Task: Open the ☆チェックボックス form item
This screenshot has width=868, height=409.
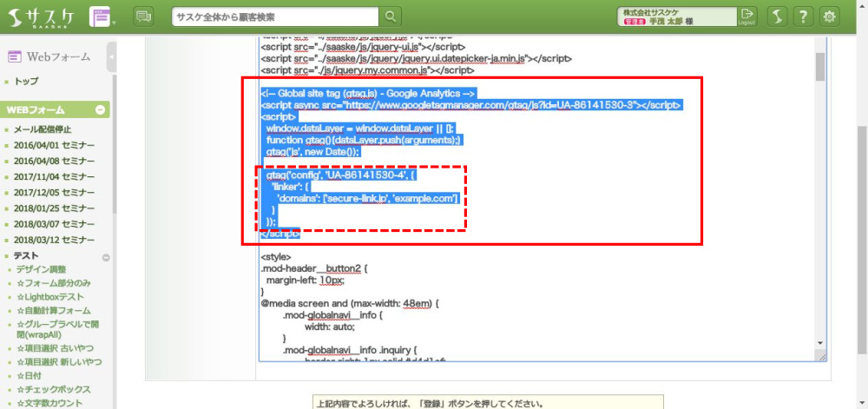Action: pos(54,390)
